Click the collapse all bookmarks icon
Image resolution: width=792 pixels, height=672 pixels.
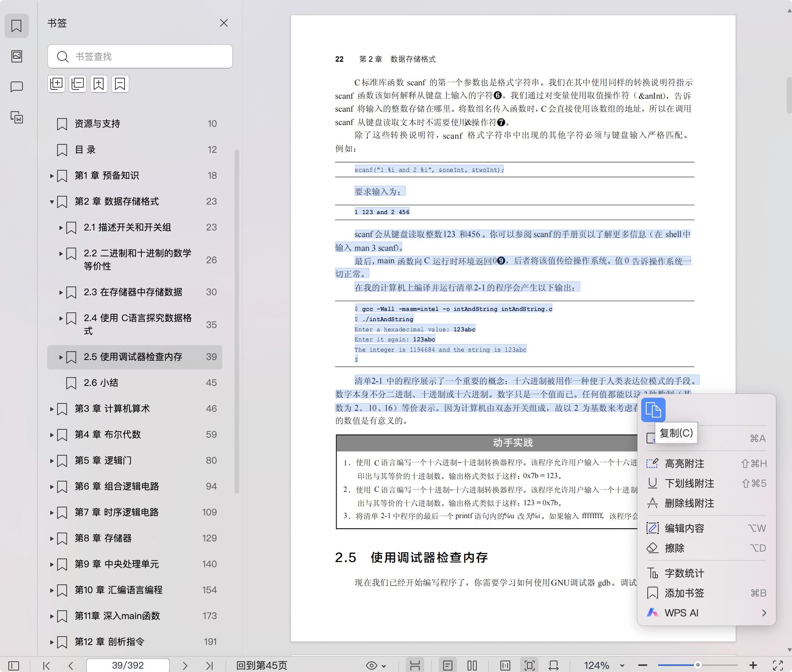click(x=78, y=84)
